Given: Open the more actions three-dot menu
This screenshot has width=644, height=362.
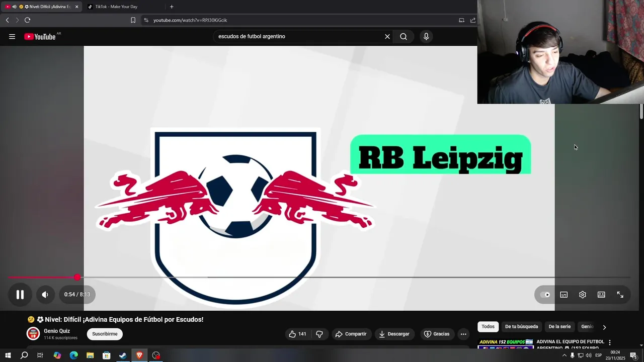Looking at the screenshot, I should coord(463,334).
